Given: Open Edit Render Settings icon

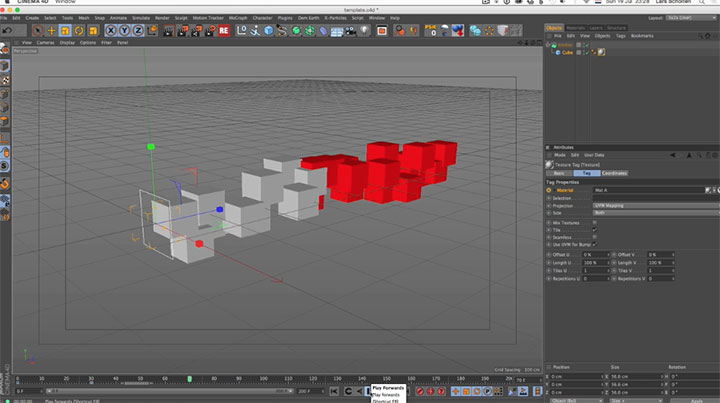Looking at the screenshot, I should [x=210, y=31].
